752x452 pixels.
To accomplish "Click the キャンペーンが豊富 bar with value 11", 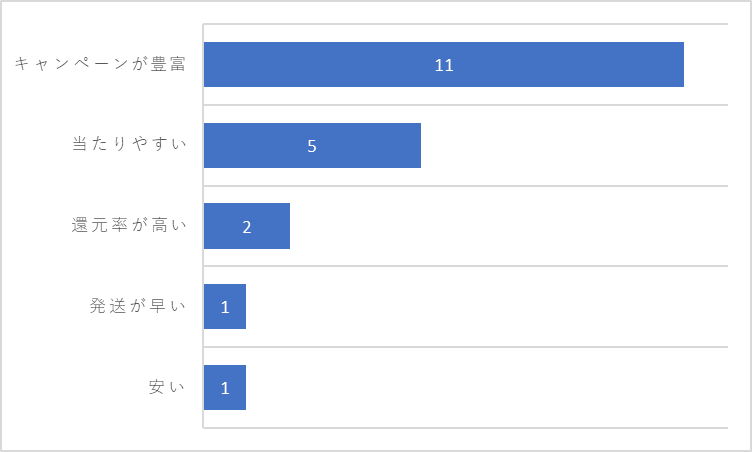I will [444, 64].
